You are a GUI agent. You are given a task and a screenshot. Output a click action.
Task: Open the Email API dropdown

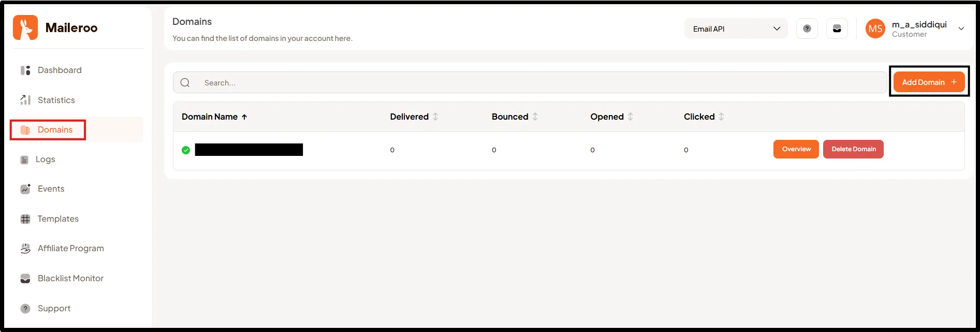click(x=736, y=28)
